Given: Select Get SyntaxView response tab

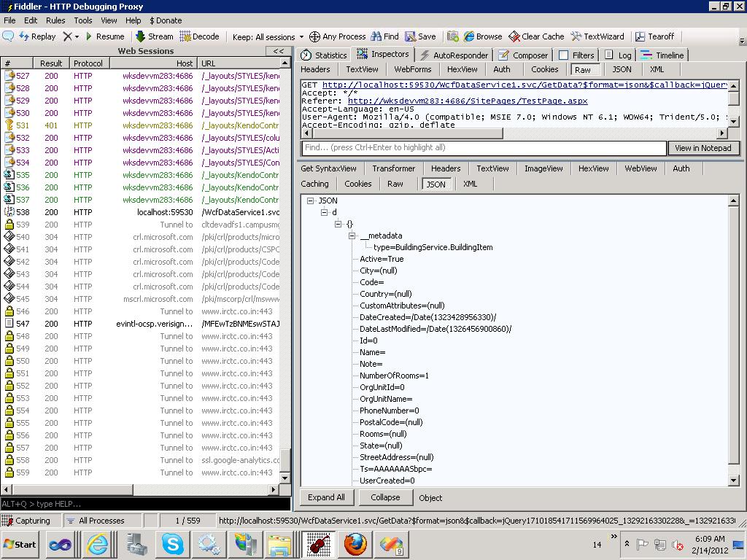Looking at the screenshot, I should 328,168.
